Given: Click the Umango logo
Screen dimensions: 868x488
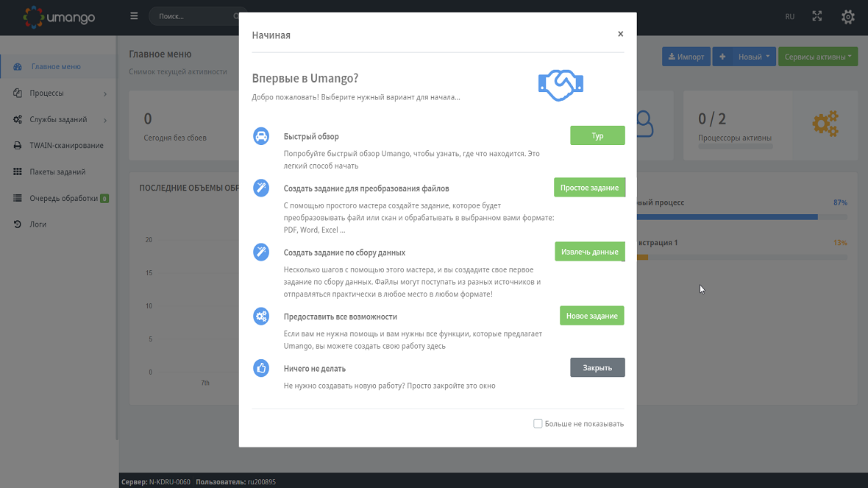Looking at the screenshot, I should pos(59,16).
